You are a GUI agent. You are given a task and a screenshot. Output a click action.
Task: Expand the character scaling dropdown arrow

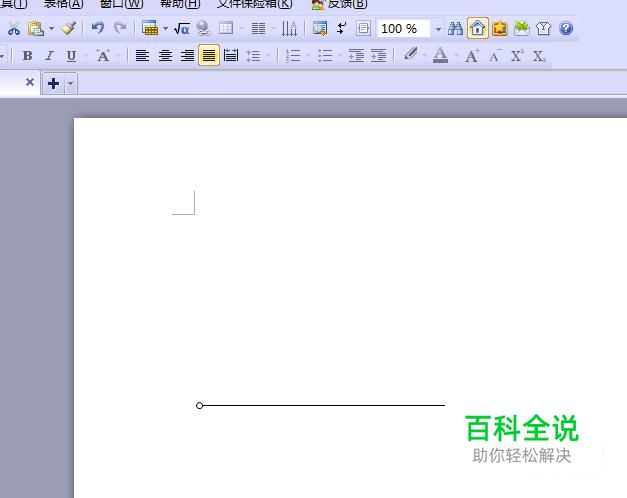[x=118, y=56]
